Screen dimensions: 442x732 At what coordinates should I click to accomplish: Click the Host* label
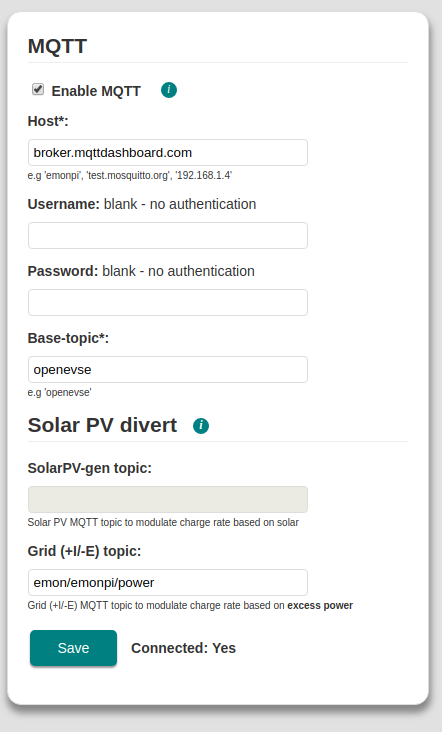[48, 121]
